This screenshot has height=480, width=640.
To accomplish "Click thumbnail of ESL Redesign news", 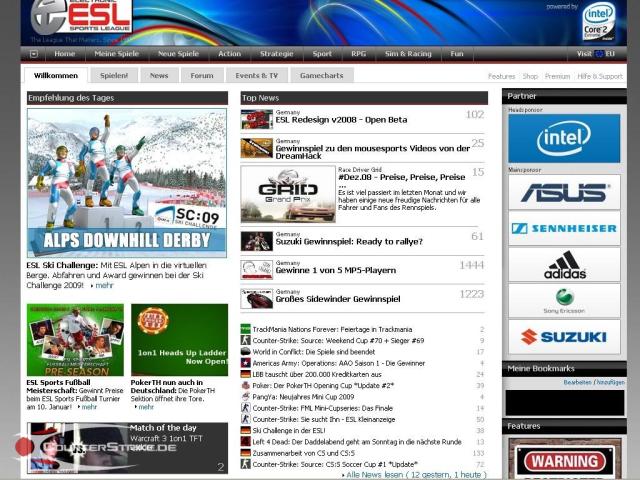I will coord(257,120).
